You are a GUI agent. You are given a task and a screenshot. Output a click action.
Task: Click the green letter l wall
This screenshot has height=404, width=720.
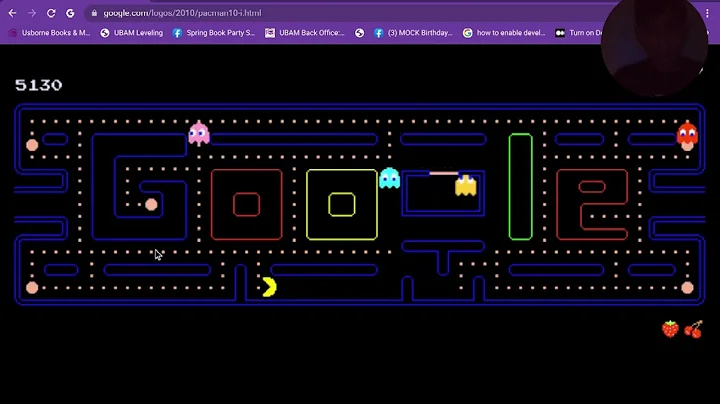(x=520, y=187)
